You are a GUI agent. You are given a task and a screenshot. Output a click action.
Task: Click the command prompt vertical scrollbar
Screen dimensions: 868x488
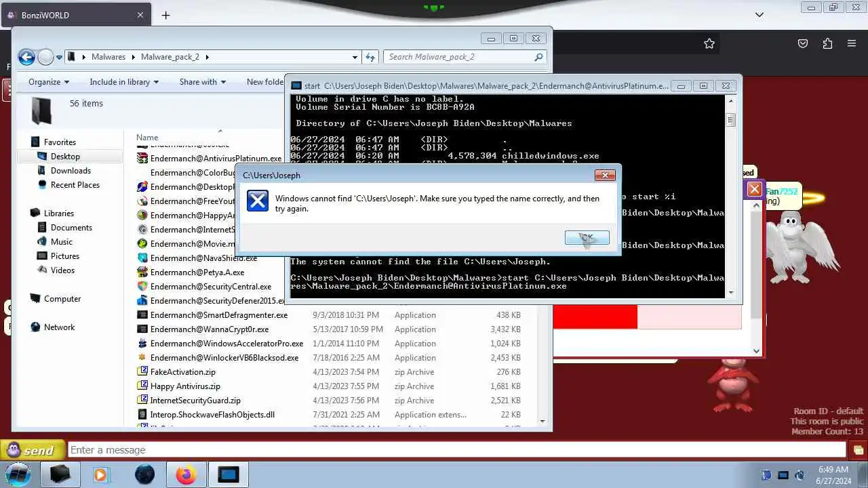point(730,196)
